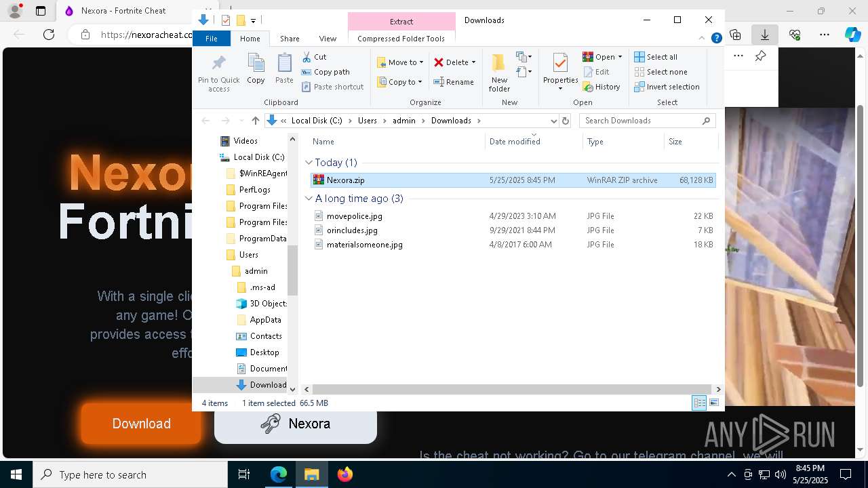Select movepolice.jpg file
This screenshot has height=488, width=868.
(513, 216)
